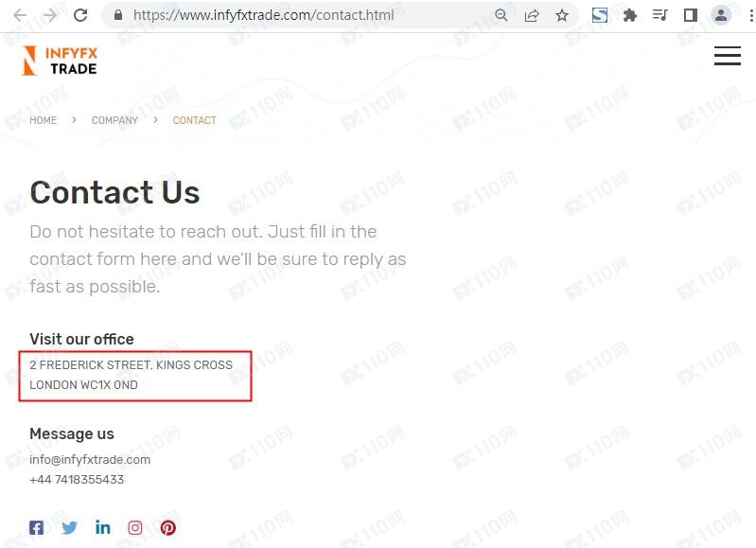Click the share page icon
This screenshot has width=756, height=548.
coord(532,15)
